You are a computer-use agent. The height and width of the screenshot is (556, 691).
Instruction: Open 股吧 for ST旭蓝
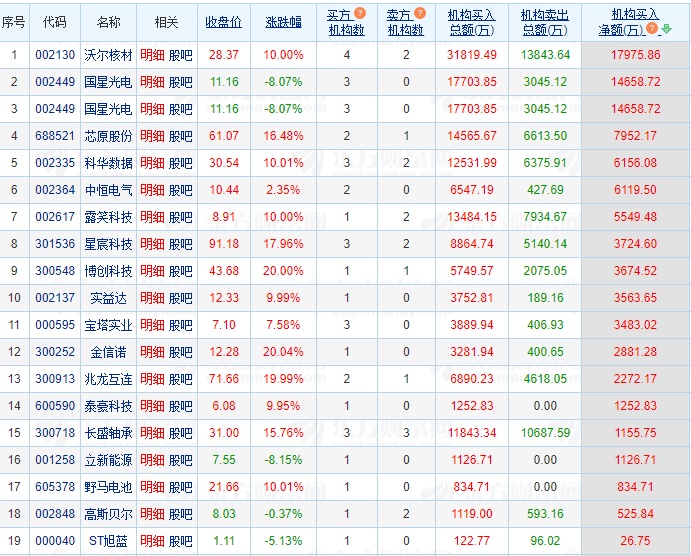point(181,541)
